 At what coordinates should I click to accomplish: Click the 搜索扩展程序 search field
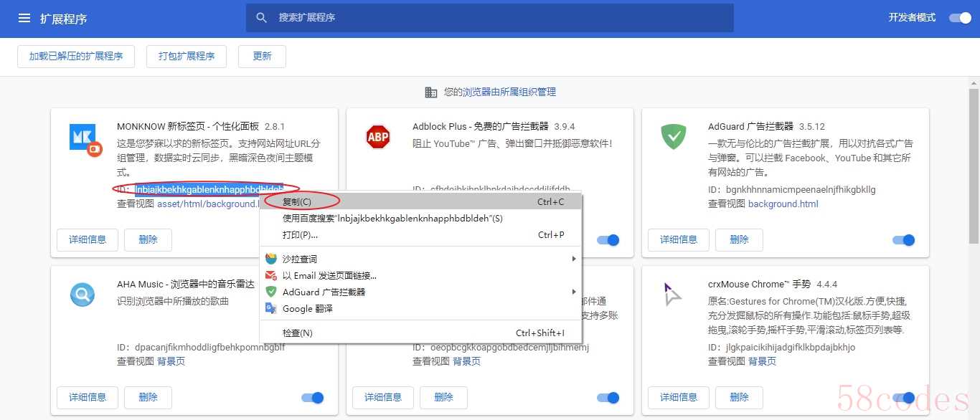(489, 17)
